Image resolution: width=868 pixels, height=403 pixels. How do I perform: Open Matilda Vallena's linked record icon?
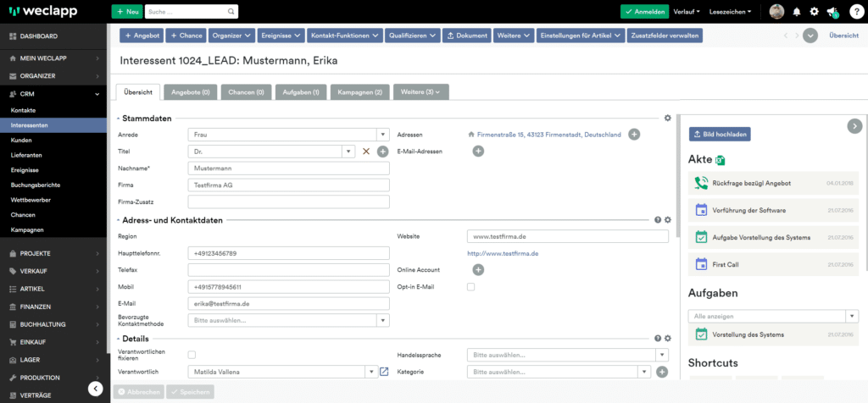[x=383, y=372]
